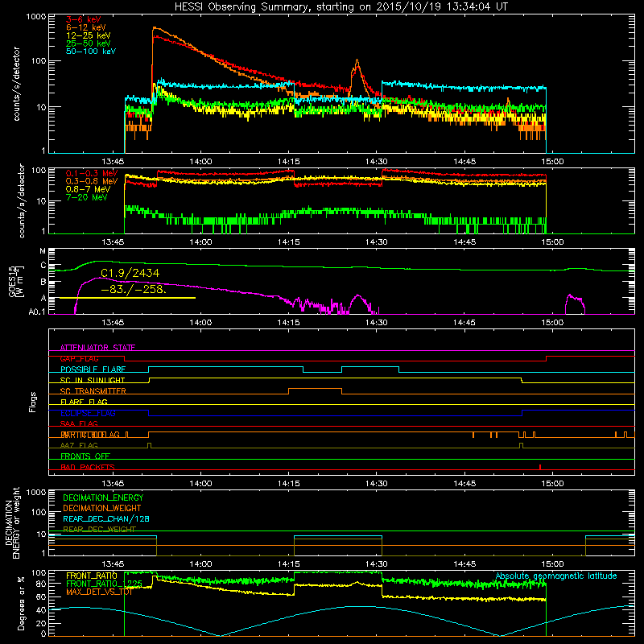
Task: Click the MAX_DET_VS_TOT legend label
Action: point(99,592)
